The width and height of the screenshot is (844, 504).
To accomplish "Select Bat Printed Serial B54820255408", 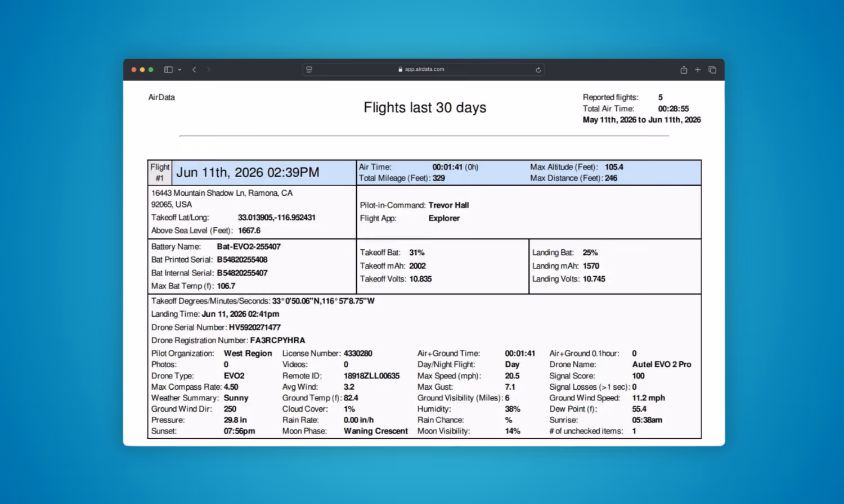I will [242, 260].
